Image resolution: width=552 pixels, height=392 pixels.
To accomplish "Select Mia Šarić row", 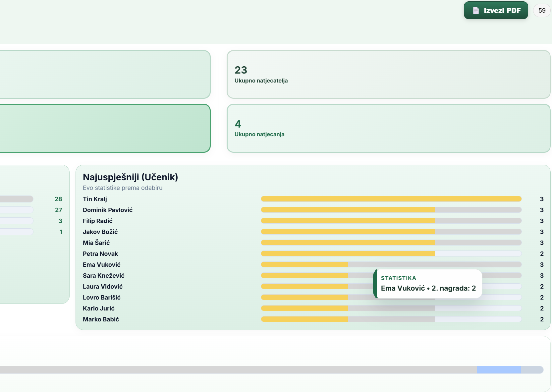I will click(x=96, y=243).
